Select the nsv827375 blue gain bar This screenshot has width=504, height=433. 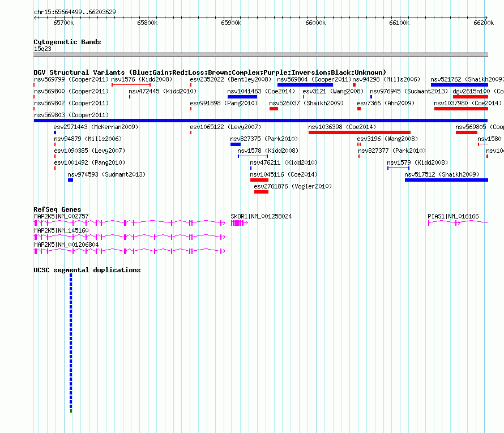click(x=236, y=144)
